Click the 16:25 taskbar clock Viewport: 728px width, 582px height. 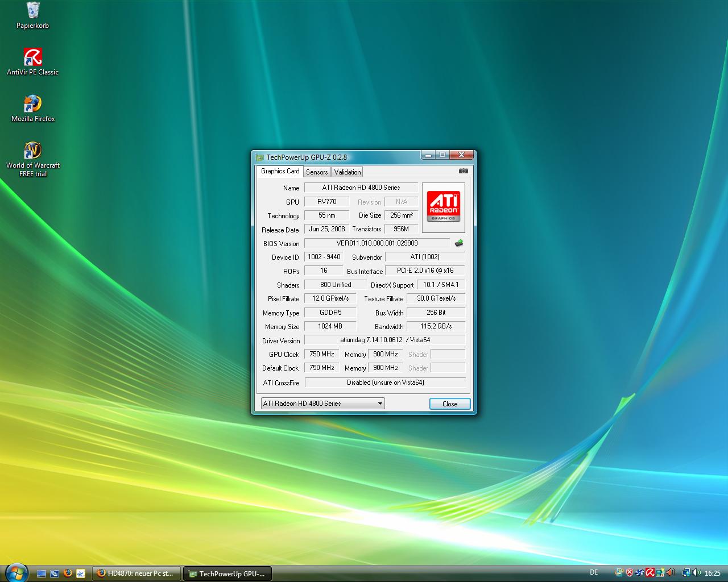tap(713, 573)
